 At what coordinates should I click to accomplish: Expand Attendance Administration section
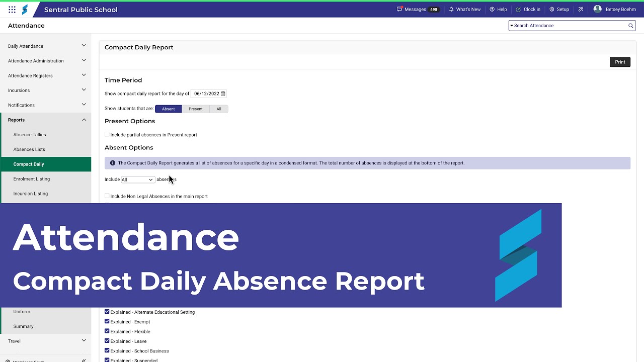(x=45, y=61)
